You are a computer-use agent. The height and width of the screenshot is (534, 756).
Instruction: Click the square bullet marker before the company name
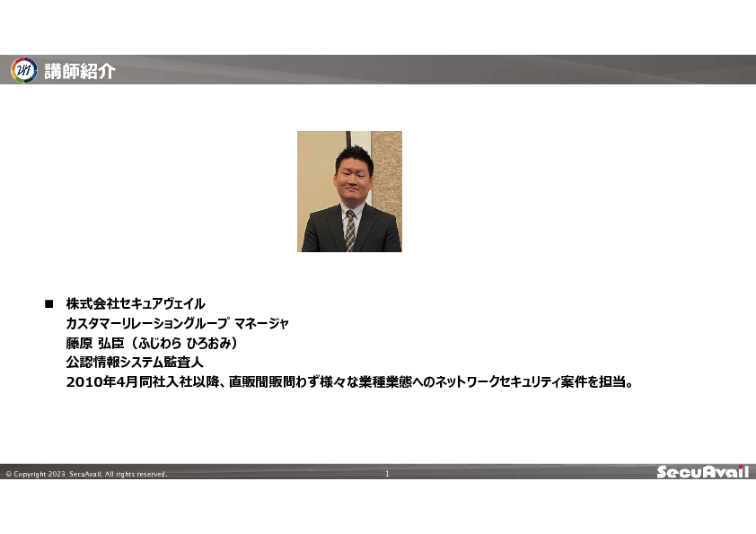click(x=49, y=304)
